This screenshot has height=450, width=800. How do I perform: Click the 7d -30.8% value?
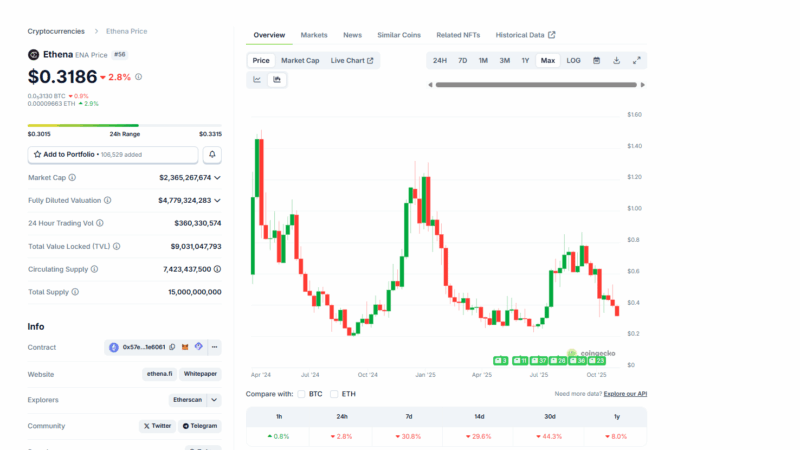[x=408, y=437]
